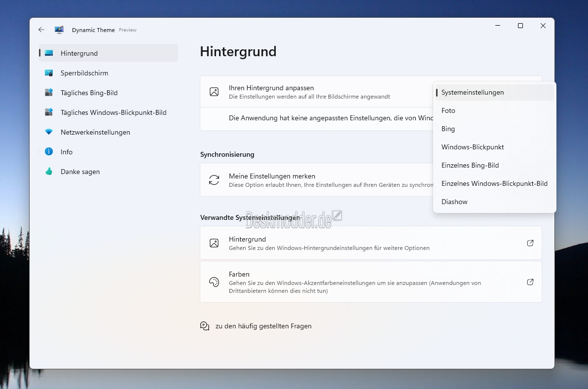This screenshot has width=588, height=389.
Task: Click the Synchronisierung section label
Action: 227,154
